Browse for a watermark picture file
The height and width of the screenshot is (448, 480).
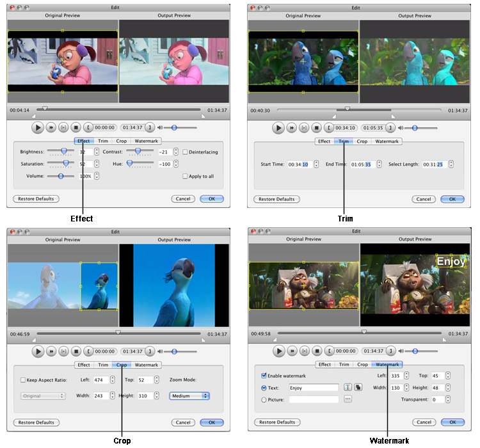[x=348, y=399]
